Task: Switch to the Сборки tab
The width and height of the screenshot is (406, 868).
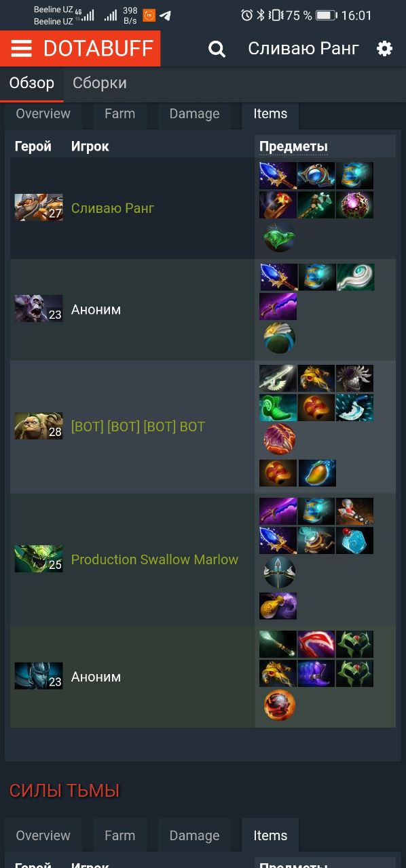Action: coord(100,83)
